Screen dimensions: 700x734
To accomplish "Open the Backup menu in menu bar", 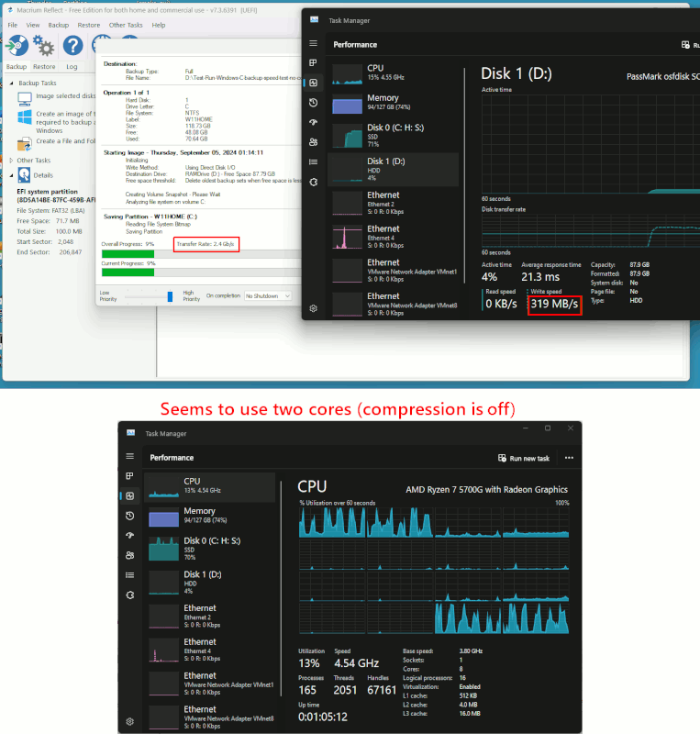I will click(x=59, y=25).
